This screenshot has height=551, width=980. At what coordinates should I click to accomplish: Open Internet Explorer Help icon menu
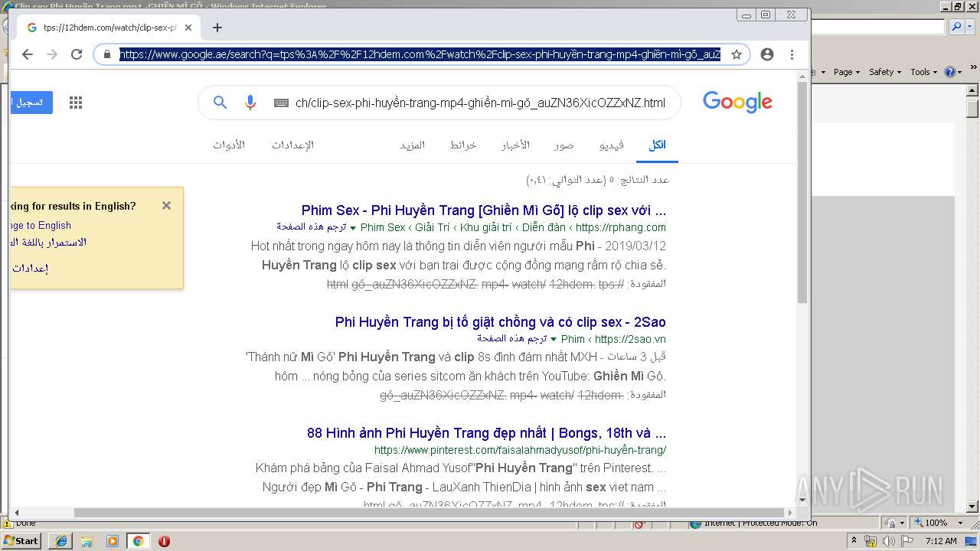coord(953,72)
